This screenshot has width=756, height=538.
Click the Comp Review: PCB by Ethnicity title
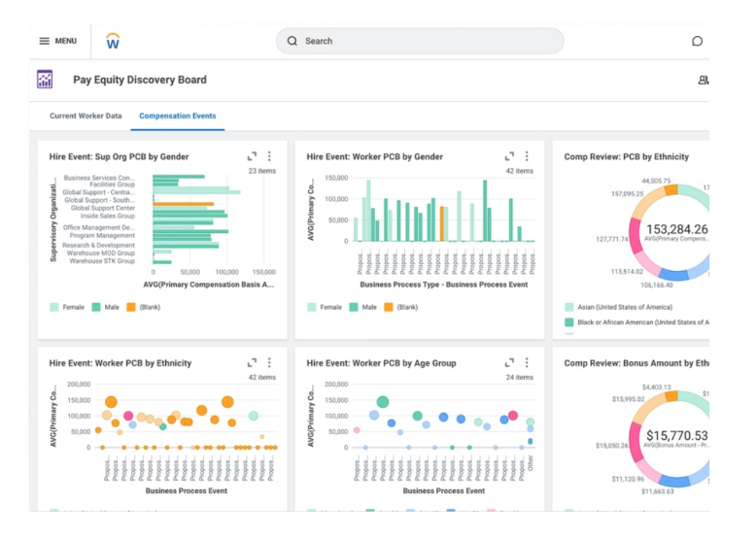(x=627, y=156)
